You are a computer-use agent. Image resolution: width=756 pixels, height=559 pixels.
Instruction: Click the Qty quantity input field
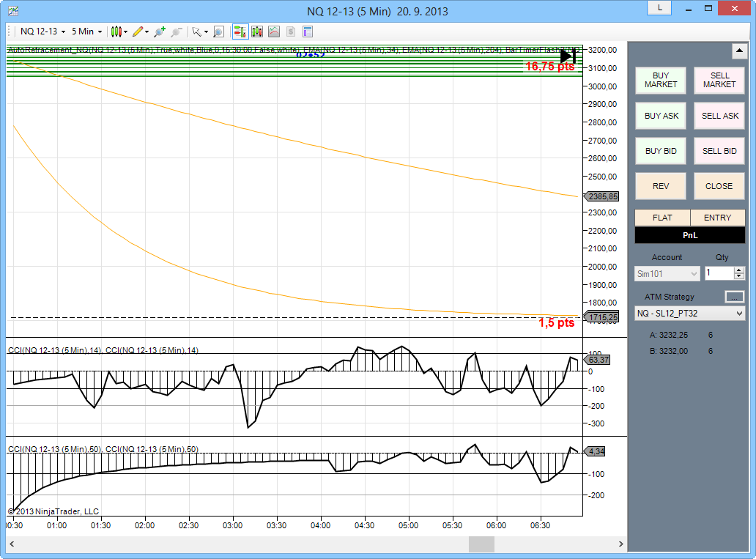pos(719,273)
